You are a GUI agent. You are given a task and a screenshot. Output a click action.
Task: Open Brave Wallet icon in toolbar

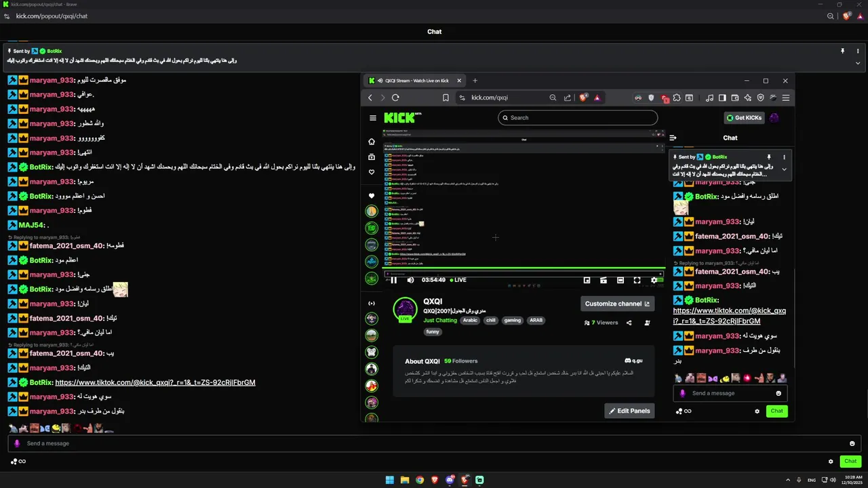click(x=735, y=98)
